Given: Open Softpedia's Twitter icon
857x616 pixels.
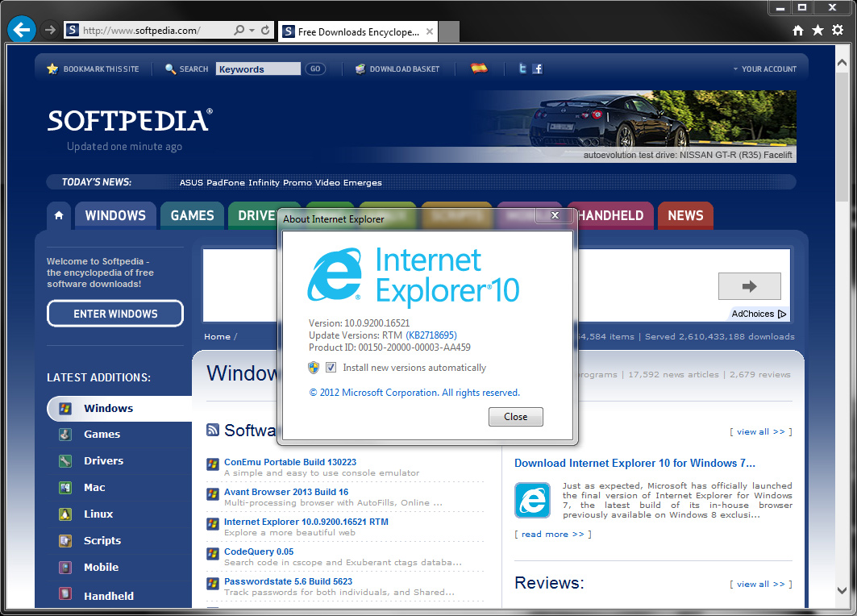Looking at the screenshot, I should point(522,69).
